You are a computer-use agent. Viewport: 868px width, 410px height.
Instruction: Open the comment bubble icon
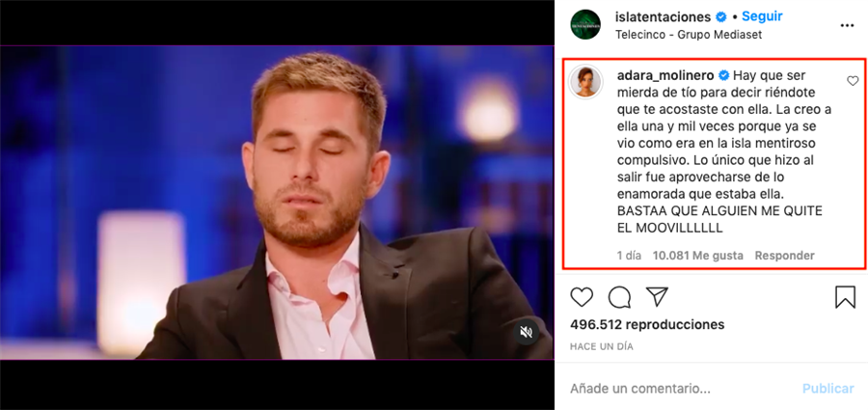[x=619, y=297]
